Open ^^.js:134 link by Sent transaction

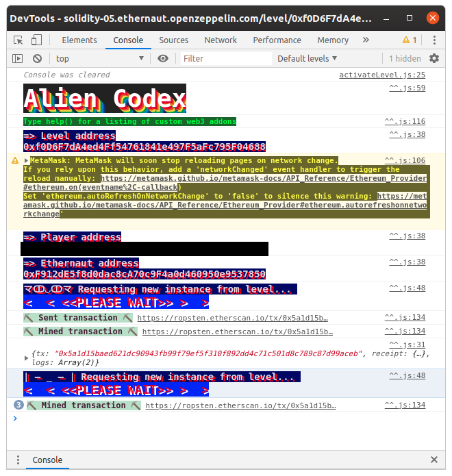405,318
